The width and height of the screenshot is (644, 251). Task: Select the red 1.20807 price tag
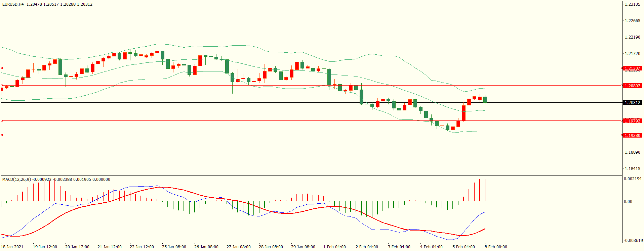pos(632,86)
